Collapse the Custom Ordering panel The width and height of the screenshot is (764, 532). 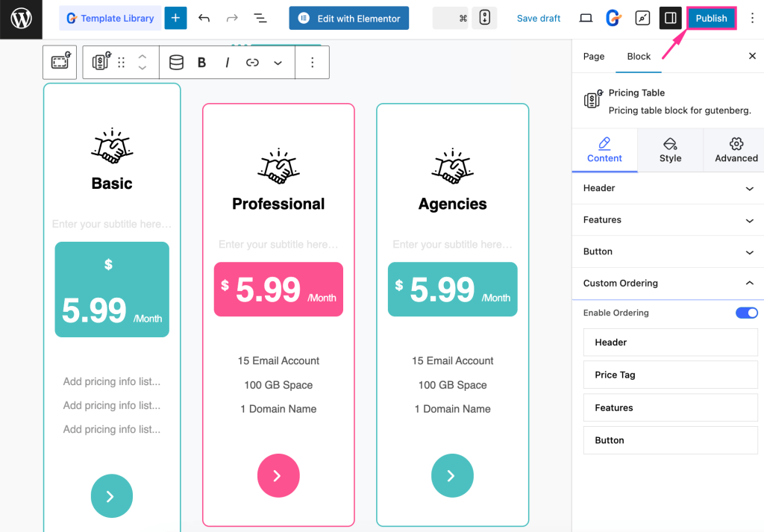pos(668,283)
